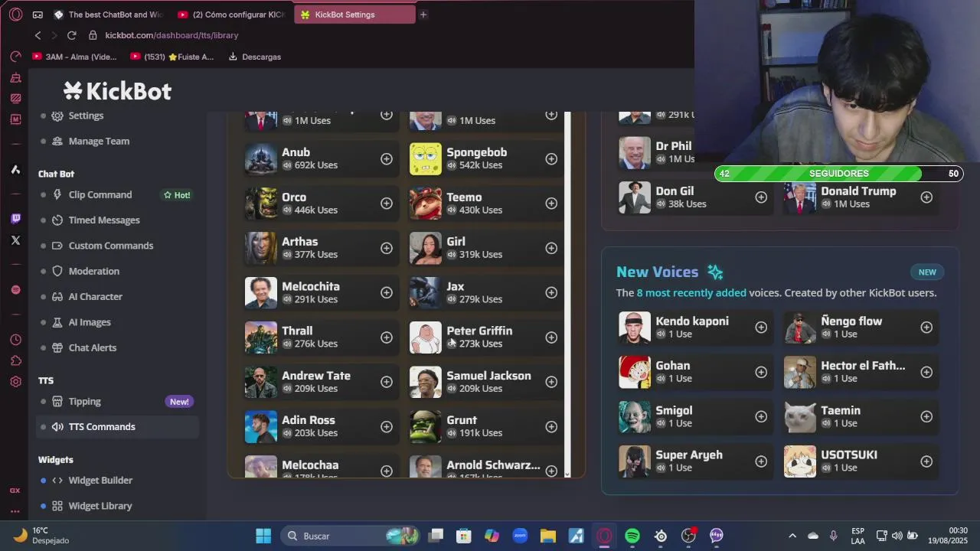Click the Peter Griffin voice avatar
The height and width of the screenshot is (551, 980).
pyautogui.click(x=425, y=337)
